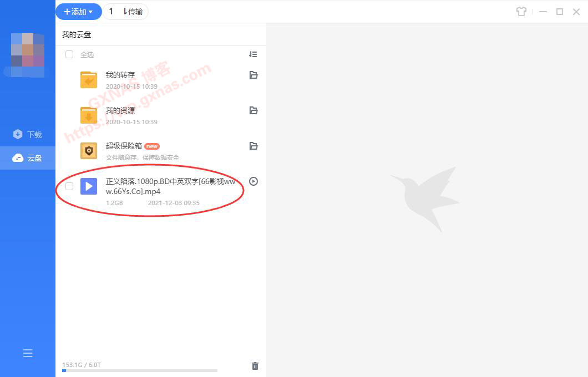Image resolution: width=588 pixels, height=377 pixels.
Task: Click the 我的云盘 breadcrumb
Action: pos(77,34)
